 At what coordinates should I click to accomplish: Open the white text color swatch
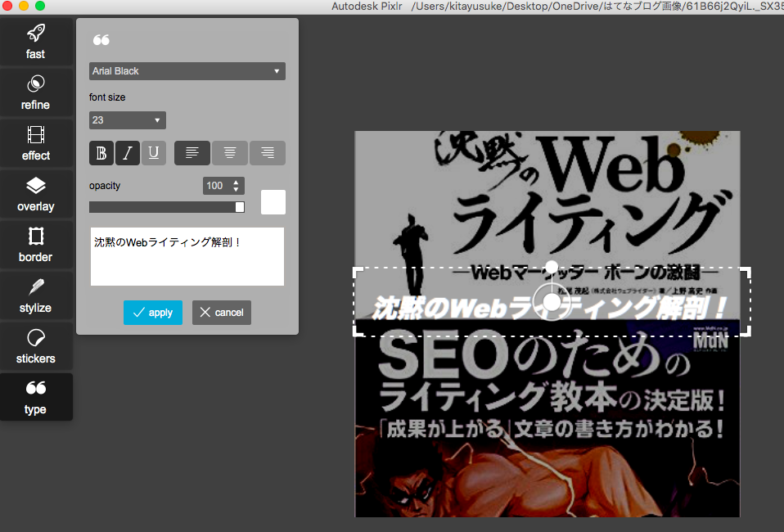pyautogui.click(x=273, y=202)
